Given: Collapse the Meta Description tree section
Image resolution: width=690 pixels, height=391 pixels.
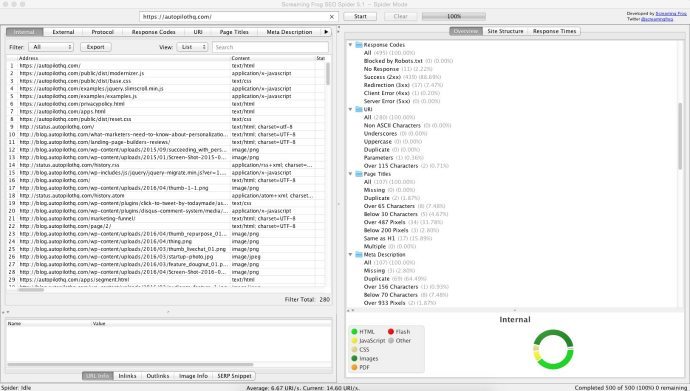Looking at the screenshot, I should pyautogui.click(x=351, y=255).
